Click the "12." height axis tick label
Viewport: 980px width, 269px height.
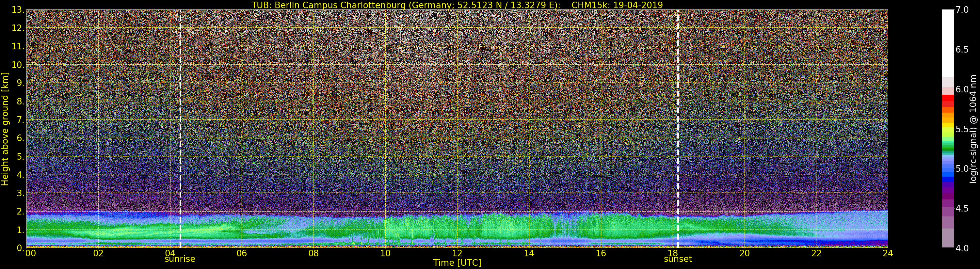tap(18, 28)
